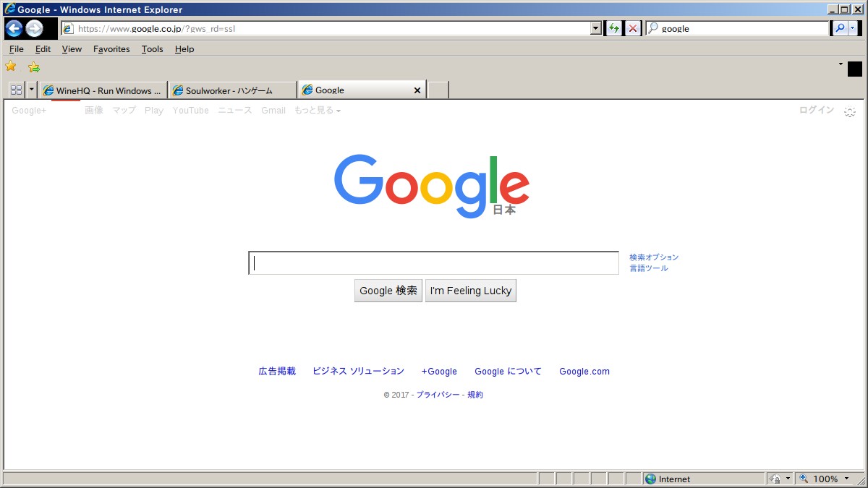Open the Favorites star icon

click(x=11, y=67)
